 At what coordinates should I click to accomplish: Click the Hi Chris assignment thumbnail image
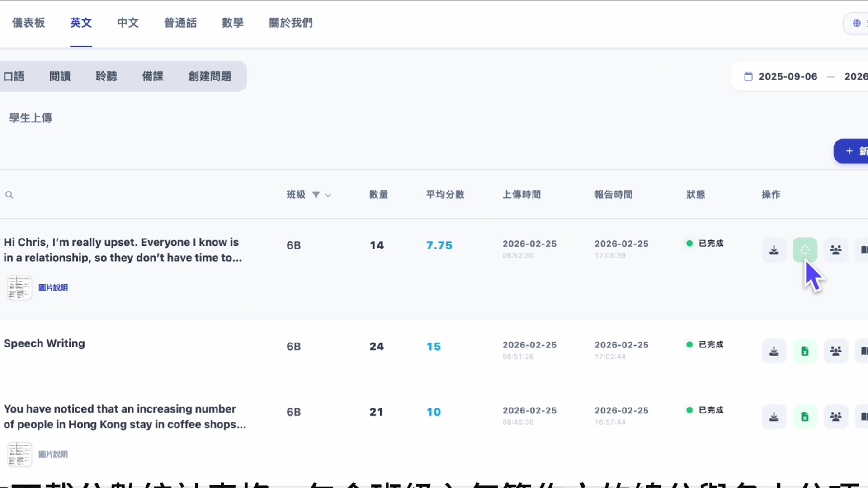[x=19, y=287]
